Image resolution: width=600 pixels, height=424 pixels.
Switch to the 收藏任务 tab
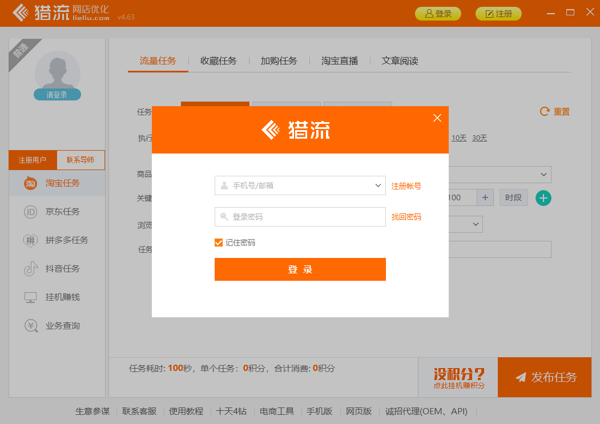218,61
